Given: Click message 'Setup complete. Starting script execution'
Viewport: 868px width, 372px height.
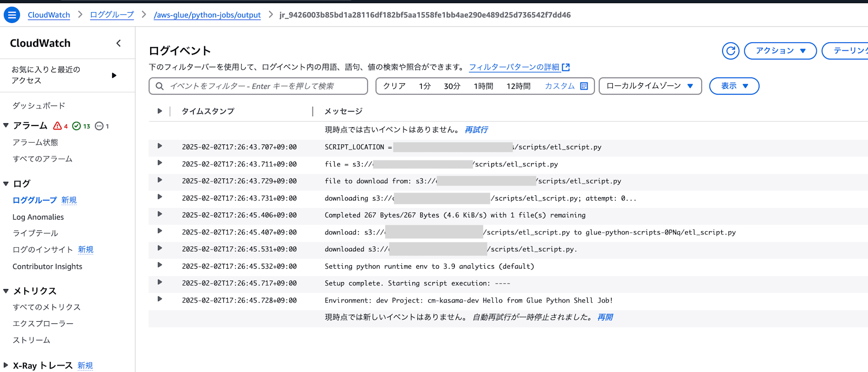Looking at the screenshot, I should pyautogui.click(x=418, y=283).
